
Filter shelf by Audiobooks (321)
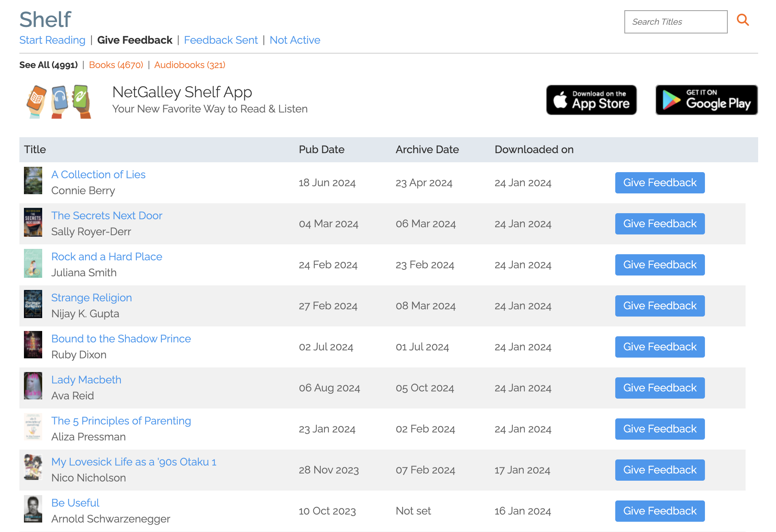coord(190,65)
